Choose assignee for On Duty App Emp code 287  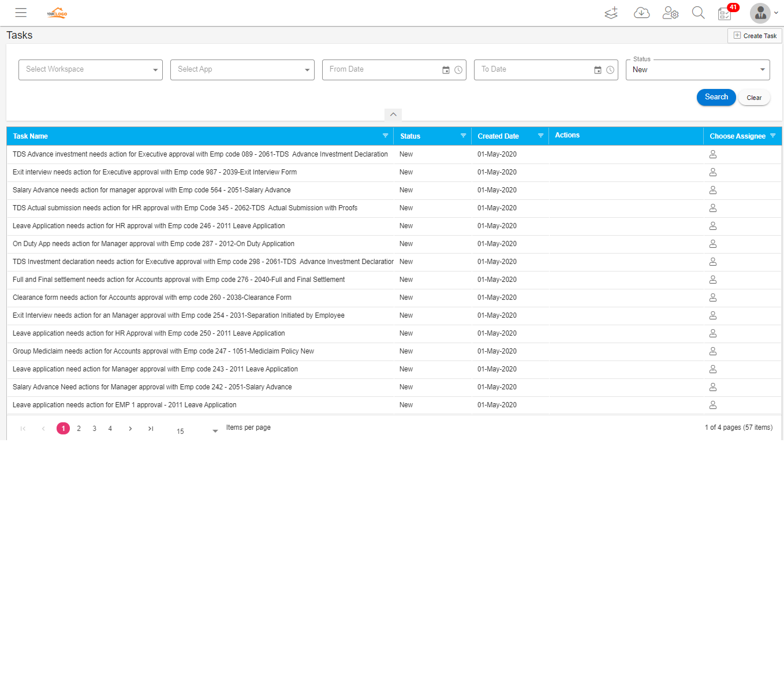tap(713, 244)
